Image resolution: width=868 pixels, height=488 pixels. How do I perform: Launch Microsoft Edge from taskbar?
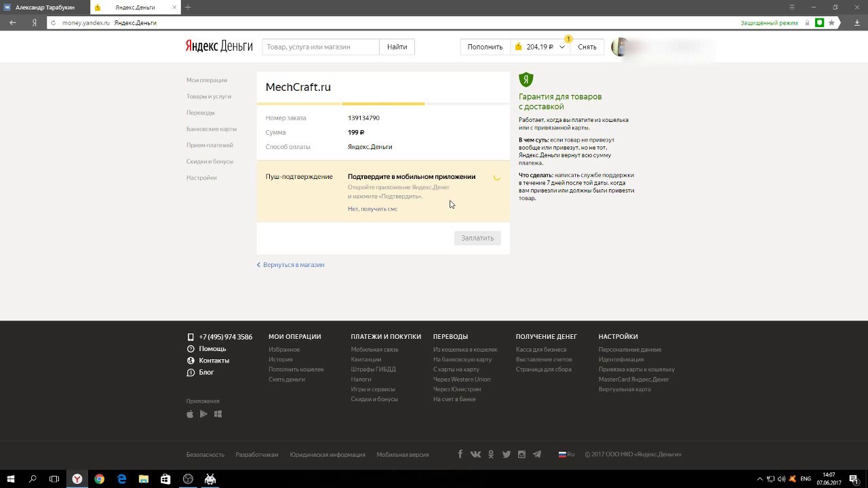(x=122, y=479)
